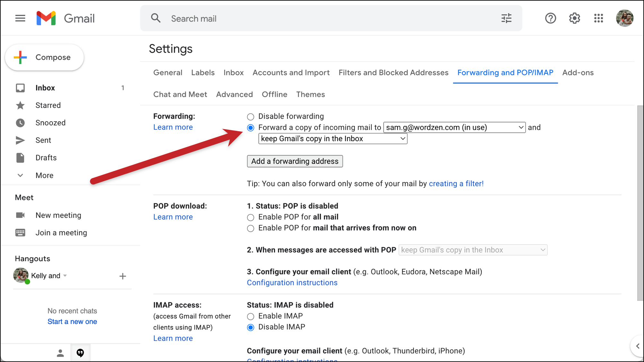Viewport: 644px width, 362px height.
Task: Show side panel chevron arrow
Action: 638,346
